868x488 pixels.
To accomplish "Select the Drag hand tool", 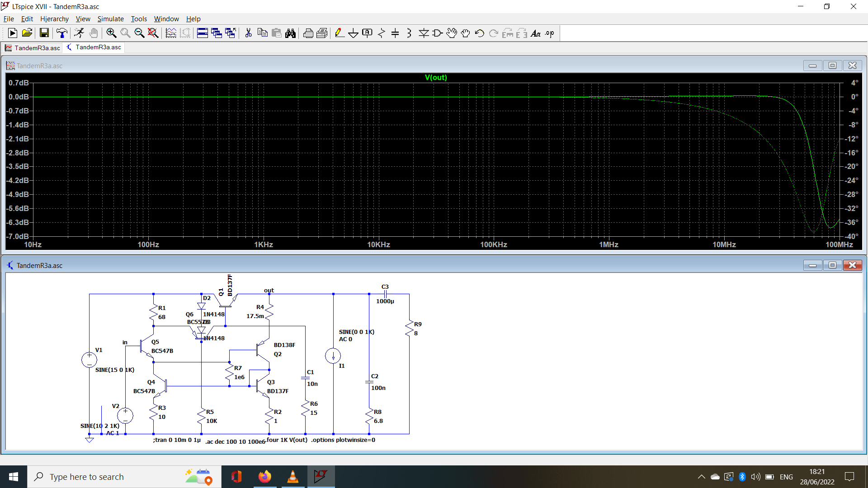I will [x=466, y=33].
